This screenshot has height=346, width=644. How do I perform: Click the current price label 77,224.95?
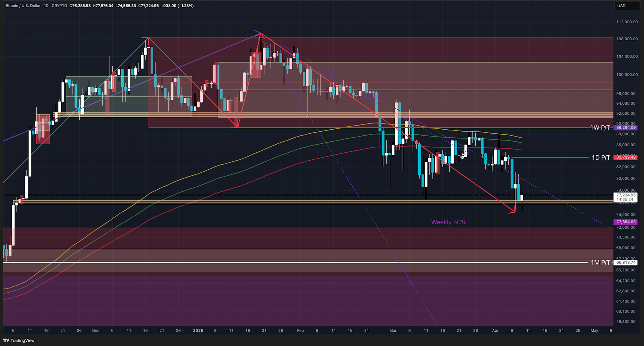[626, 195]
